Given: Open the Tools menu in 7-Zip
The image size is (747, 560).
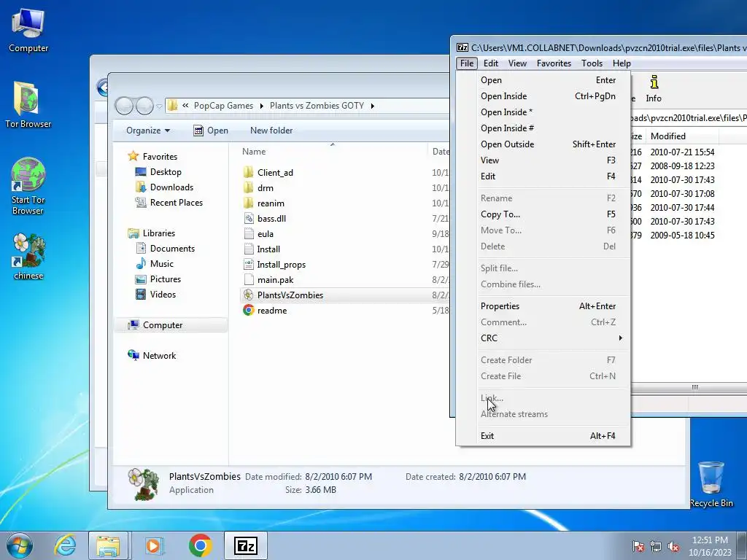Looking at the screenshot, I should 592,63.
